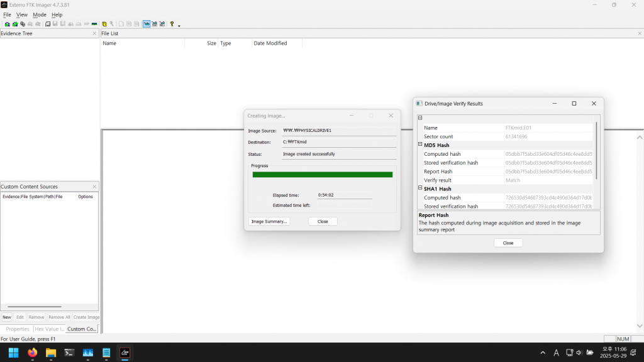Switch to the Hex Value Interpreter tab
This screenshot has width=644, height=362.
click(x=49, y=329)
